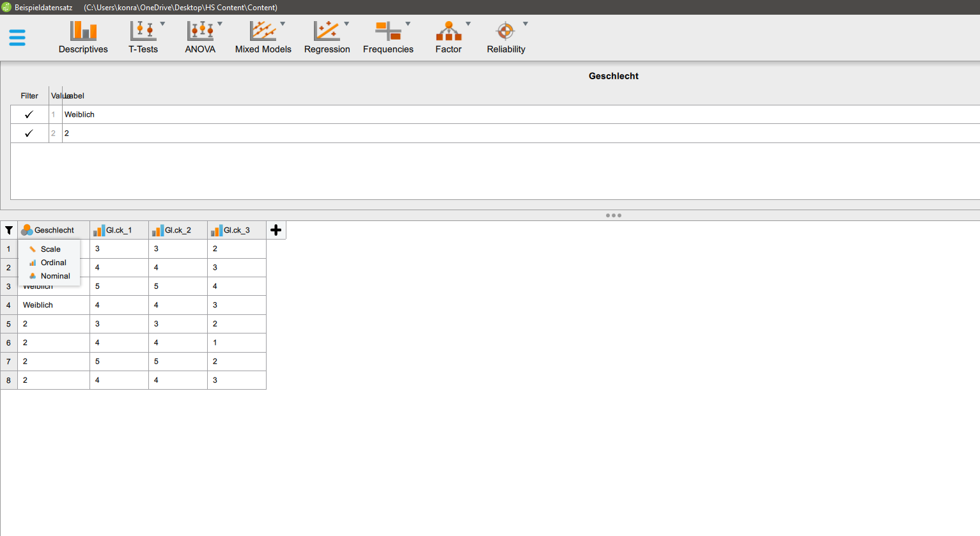Open the Regression analysis menu

(x=327, y=37)
